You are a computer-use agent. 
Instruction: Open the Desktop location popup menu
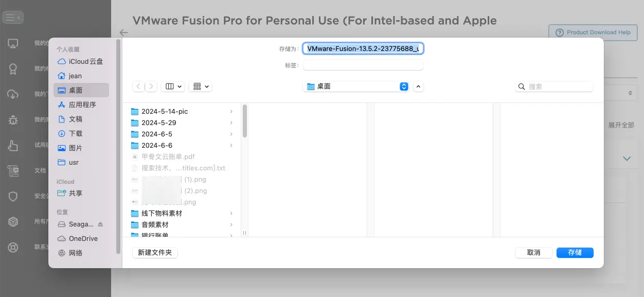point(355,86)
